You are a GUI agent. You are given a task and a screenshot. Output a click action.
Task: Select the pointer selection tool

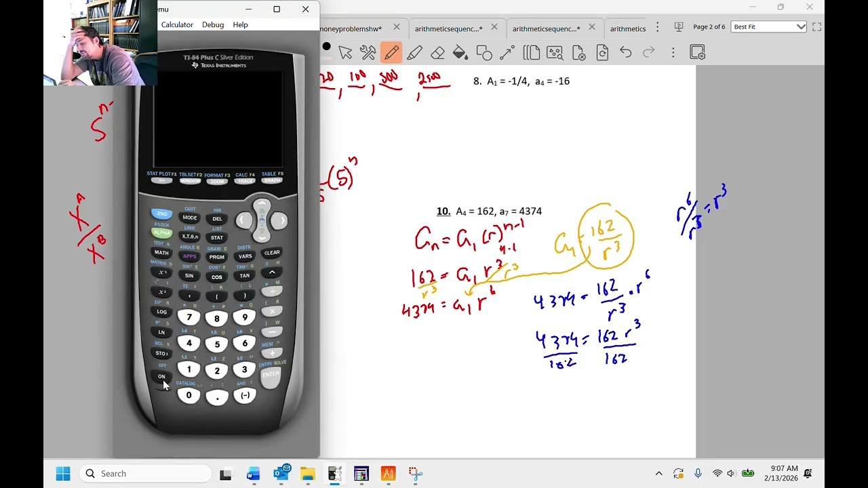(345, 52)
